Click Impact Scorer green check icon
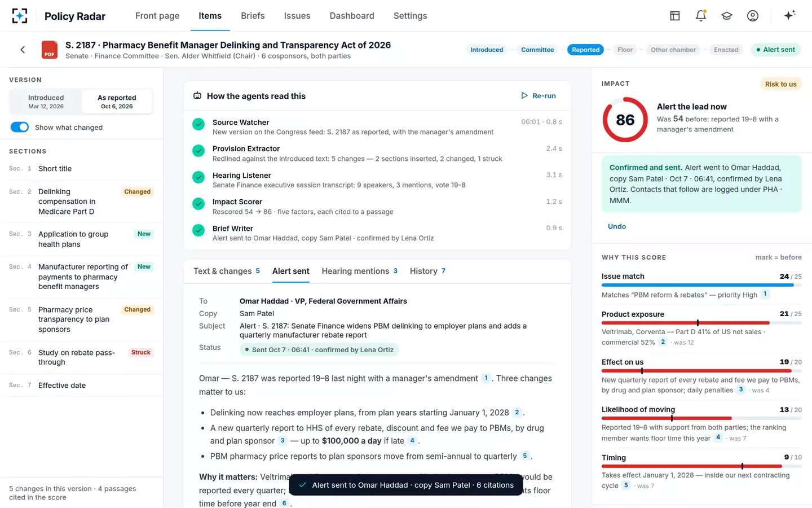The image size is (812, 508). click(x=198, y=204)
